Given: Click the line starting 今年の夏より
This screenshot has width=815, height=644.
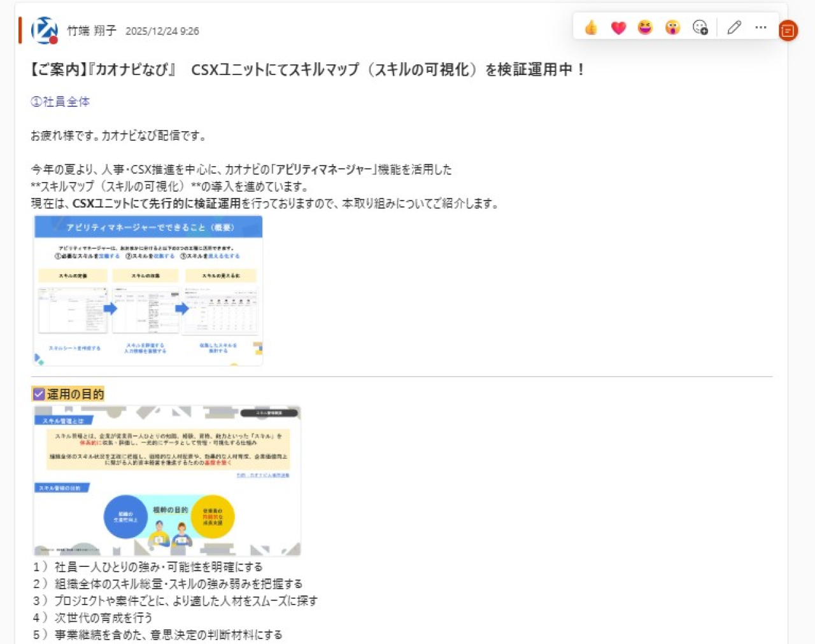Looking at the screenshot, I should click(241, 169).
